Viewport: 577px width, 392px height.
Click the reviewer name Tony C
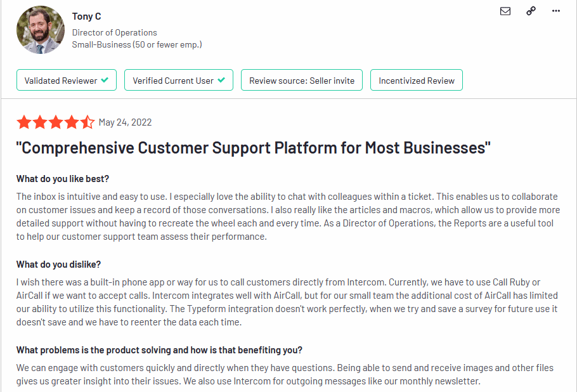[86, 16]
